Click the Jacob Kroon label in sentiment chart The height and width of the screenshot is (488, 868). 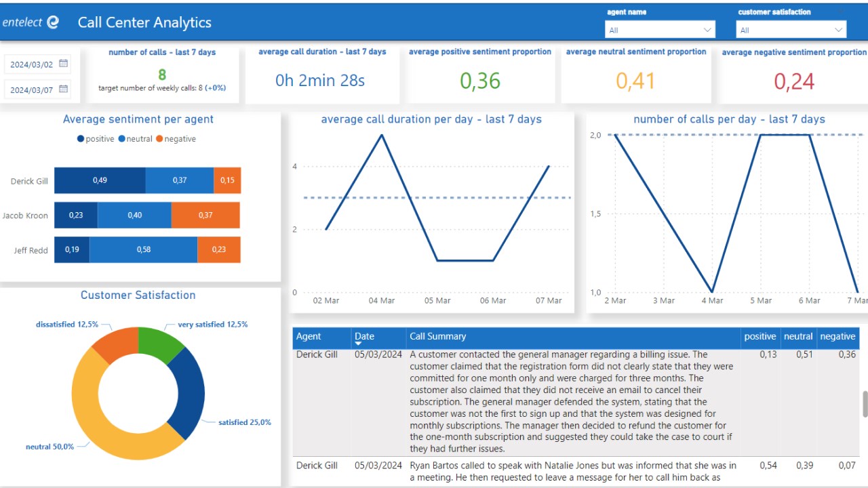point(25,216)
